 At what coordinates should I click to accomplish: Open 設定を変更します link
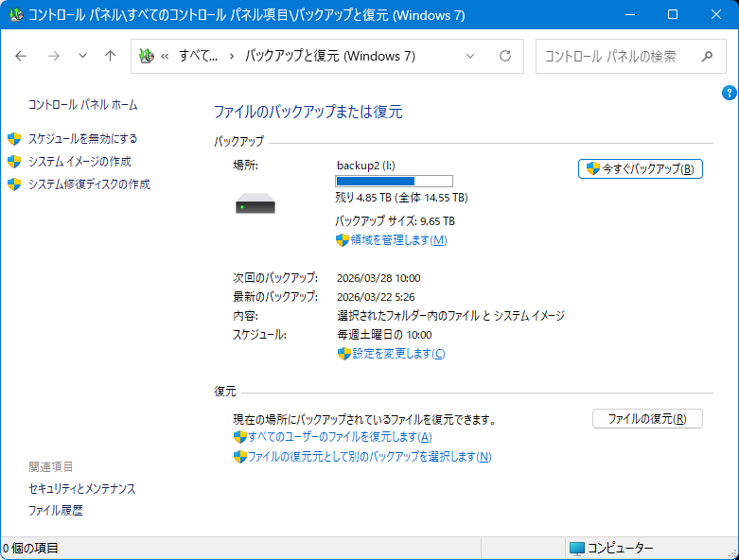pyautogui.click(x=397, y=354)
